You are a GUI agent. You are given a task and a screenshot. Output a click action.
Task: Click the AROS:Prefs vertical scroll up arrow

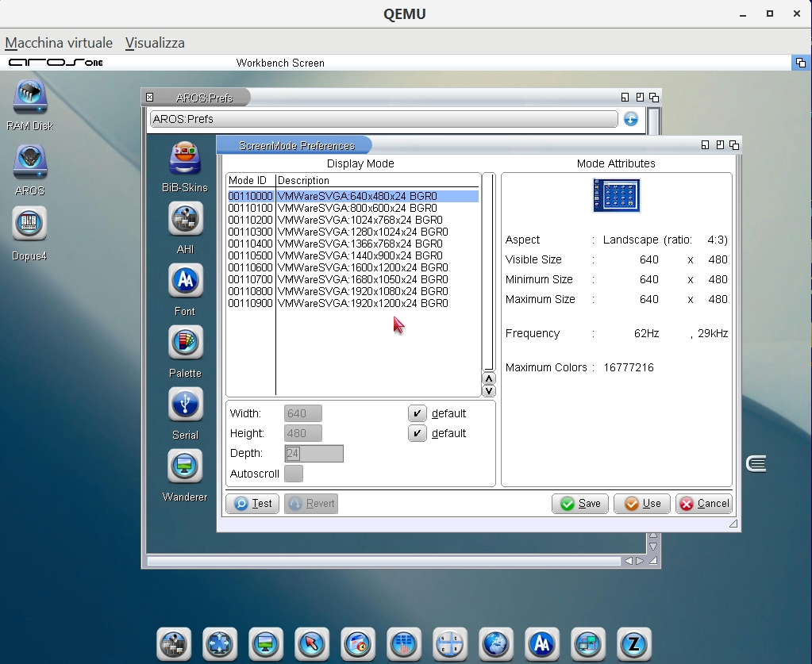pyautogui.click(x=653, y=535)
